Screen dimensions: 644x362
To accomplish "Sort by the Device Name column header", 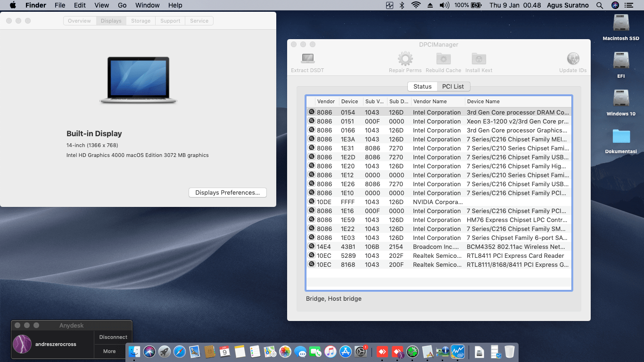I will click(x=518, y=101).
